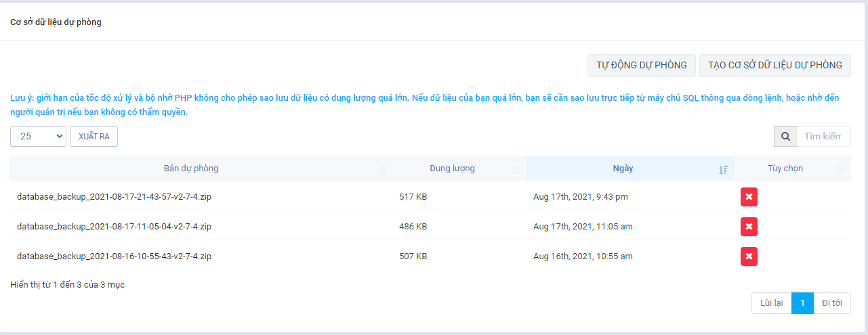Click sort arrows in Dung lượng header
The width and height of the screenshot is (868, 335).
tap(516, 169)
